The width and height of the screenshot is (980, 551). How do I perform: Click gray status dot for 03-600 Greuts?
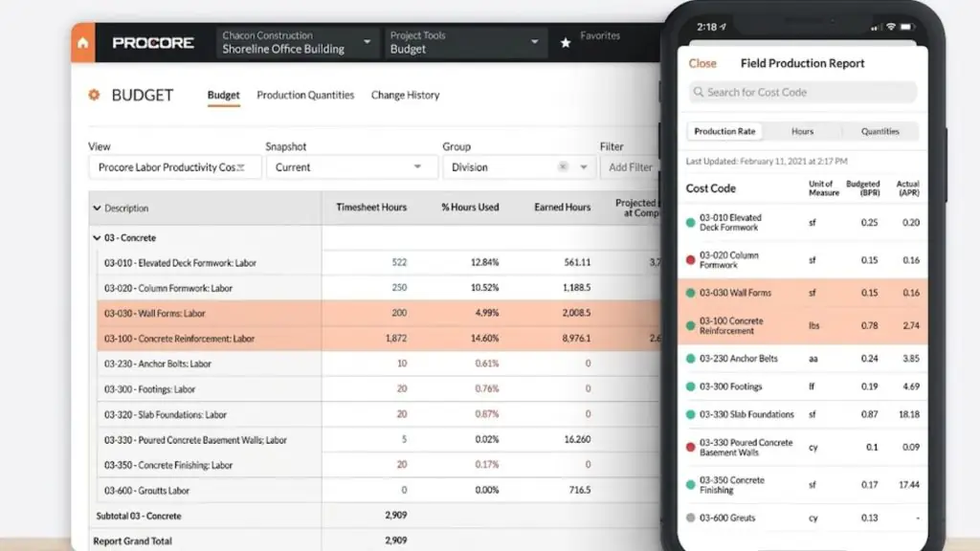(x=691, y=518)
